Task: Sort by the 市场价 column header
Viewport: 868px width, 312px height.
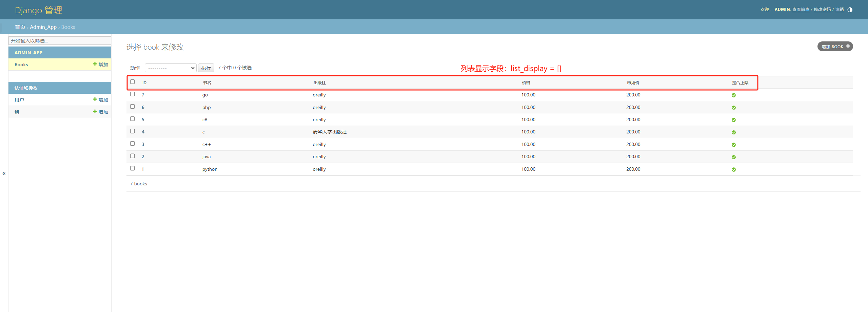Action: pos(633,83)
